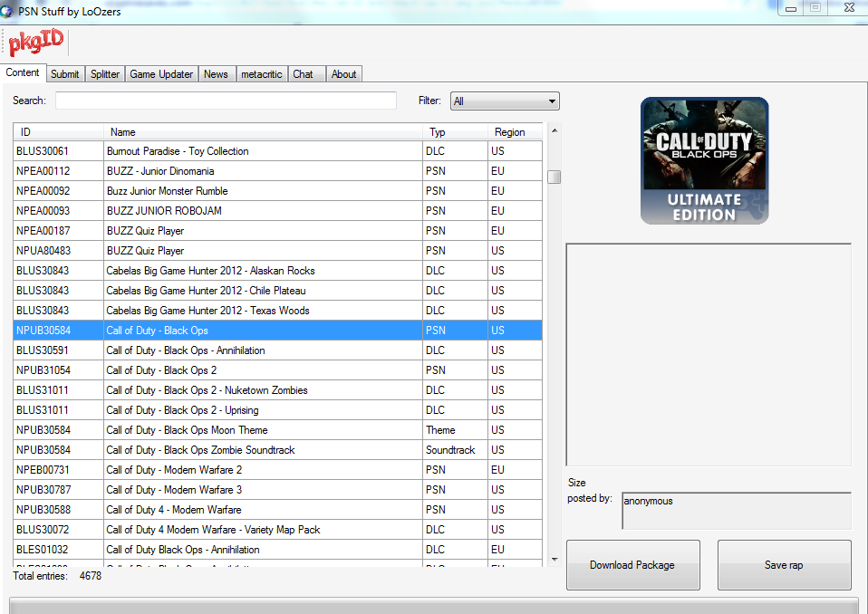Open the About tab
The image size is (868, 614).
click(343, 74)
